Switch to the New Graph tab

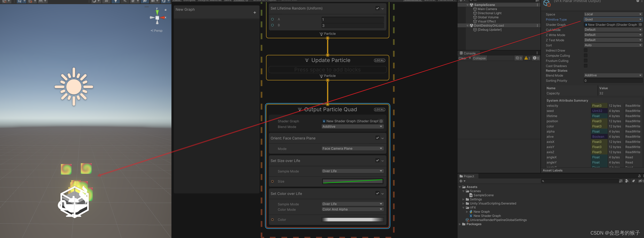click(x=185, y=9)
